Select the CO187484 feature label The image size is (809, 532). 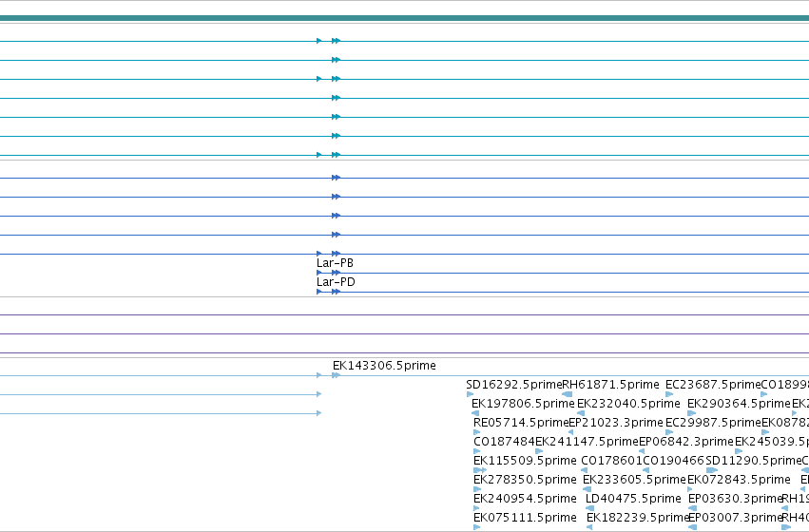click(504, 442)
